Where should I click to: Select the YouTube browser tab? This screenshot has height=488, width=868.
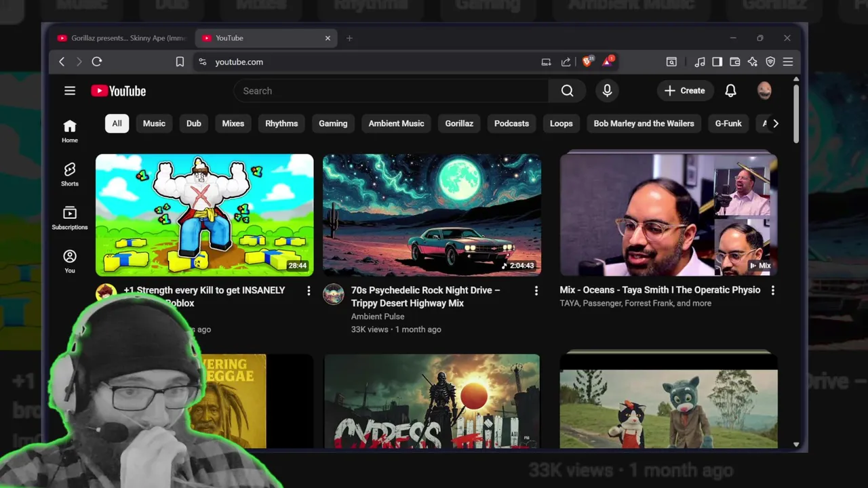click(x=266, y=38)
